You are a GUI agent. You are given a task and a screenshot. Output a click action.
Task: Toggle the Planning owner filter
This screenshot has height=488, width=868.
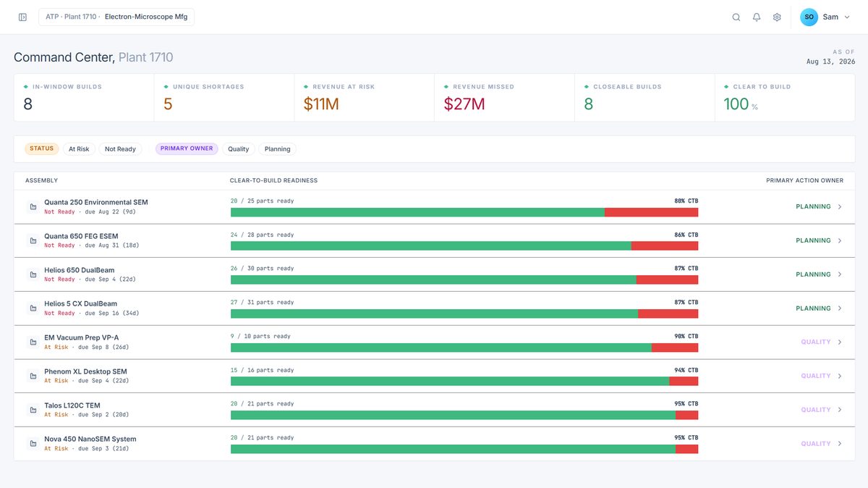[x=277, y=148]
